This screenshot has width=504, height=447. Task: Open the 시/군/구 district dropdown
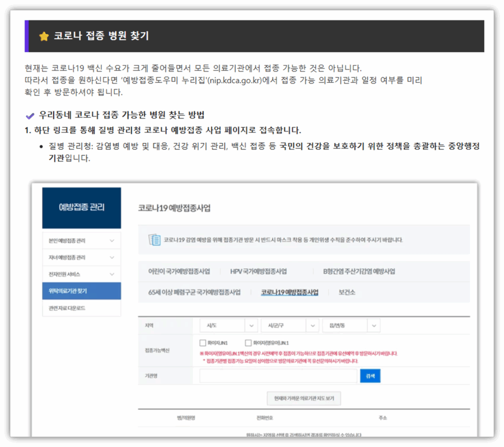point(289,325)
